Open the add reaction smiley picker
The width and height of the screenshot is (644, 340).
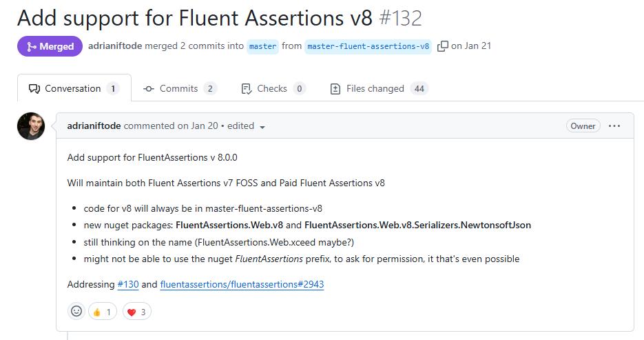(x=76, y=312)
